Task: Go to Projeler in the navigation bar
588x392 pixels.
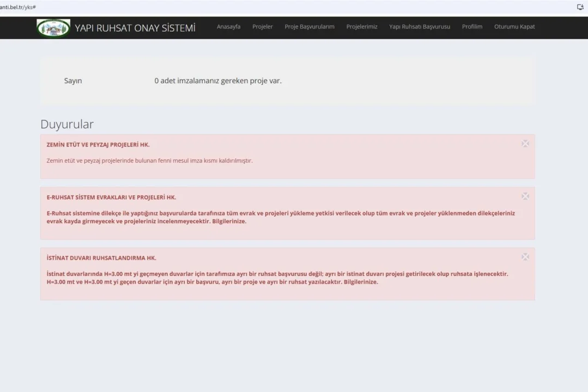Action: (262, 27)
